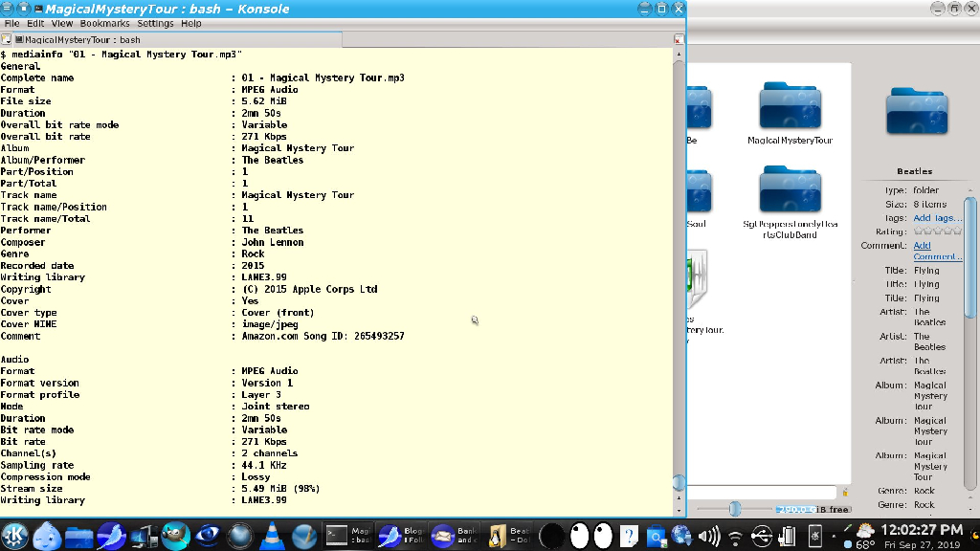Open the Konsole window menu icon in title bar
This screenshot has height=551, width=980.
7,8
